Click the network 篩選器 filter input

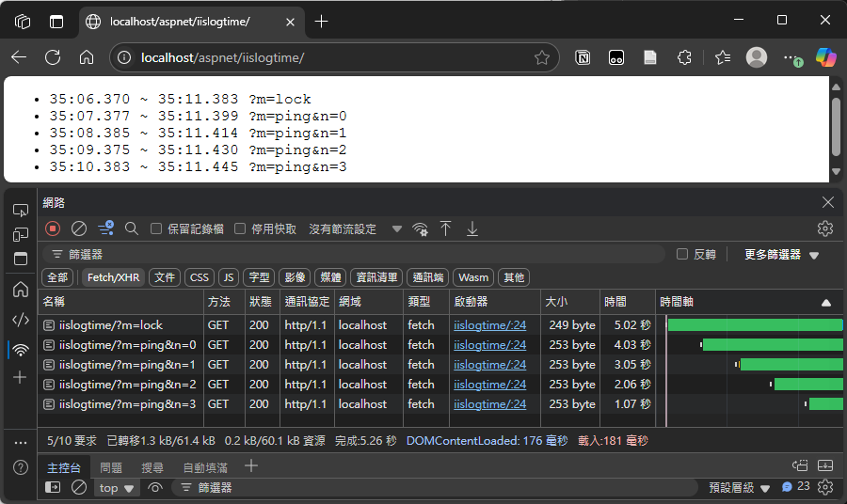point(358,254)
